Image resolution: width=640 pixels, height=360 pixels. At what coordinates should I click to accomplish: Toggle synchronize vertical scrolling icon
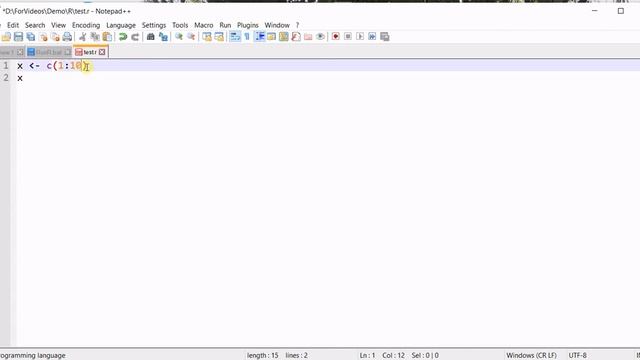pyautogui.click(x=207, y=37)
